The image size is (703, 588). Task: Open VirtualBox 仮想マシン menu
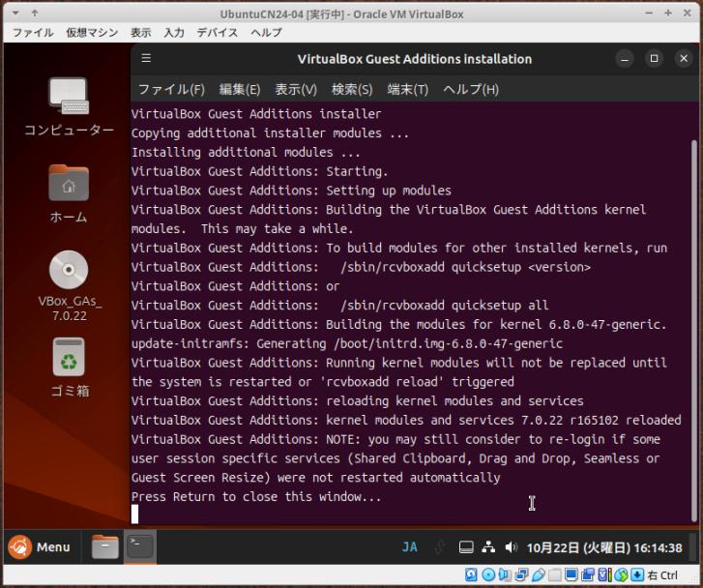point(92,32)
